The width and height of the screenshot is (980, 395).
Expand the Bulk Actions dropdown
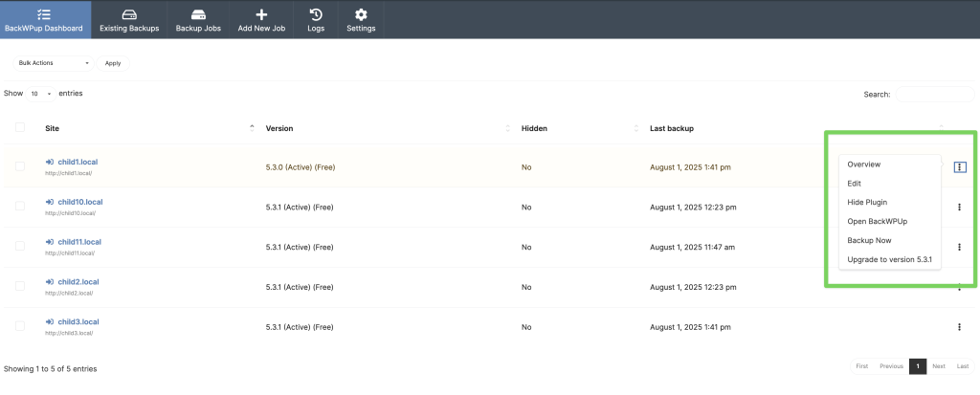point(54,63)
